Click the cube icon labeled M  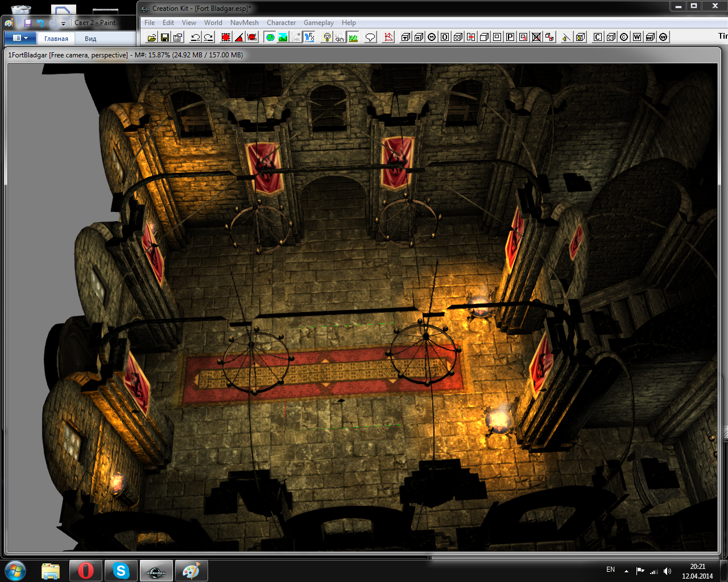[419, 37]
